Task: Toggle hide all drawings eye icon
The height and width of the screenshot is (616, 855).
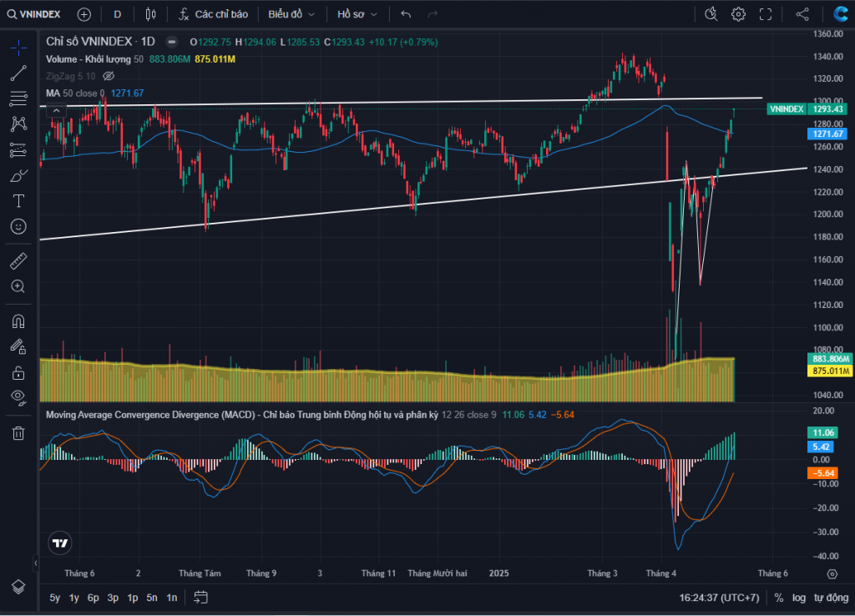Action: pos(18,398)
